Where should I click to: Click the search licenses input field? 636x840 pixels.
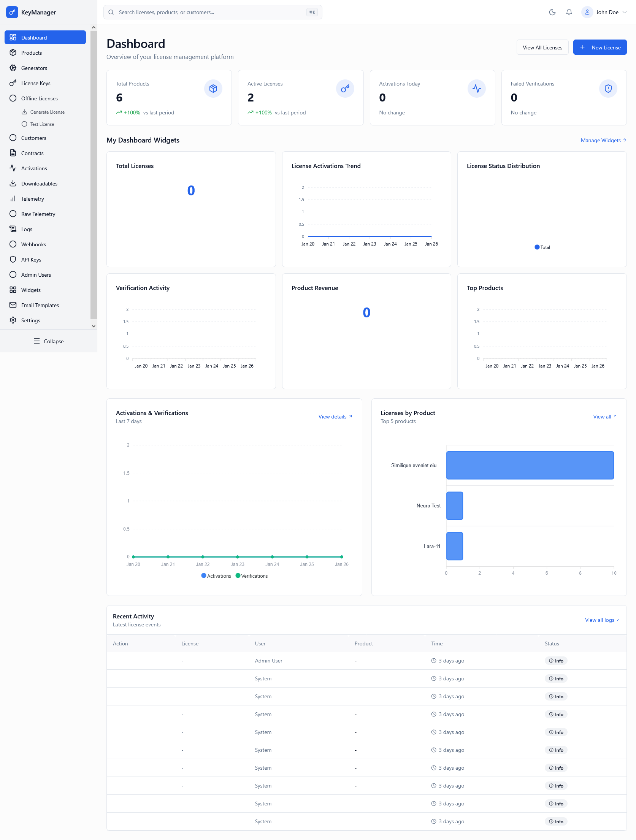click(x=213, y=12)
